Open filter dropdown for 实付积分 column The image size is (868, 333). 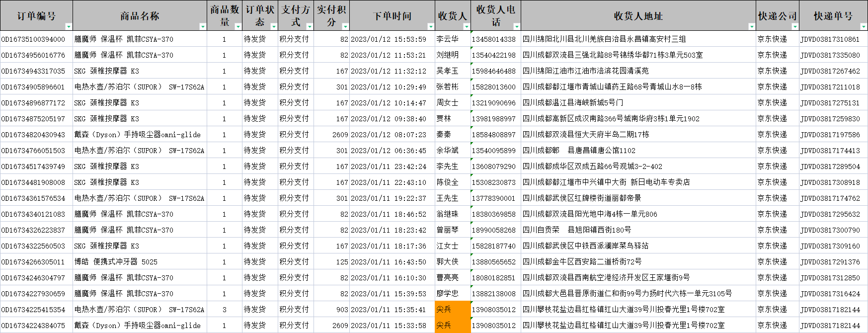click(345, 26)
